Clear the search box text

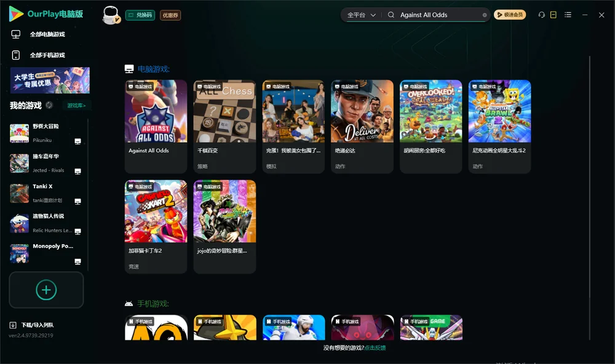pos(485,15)
